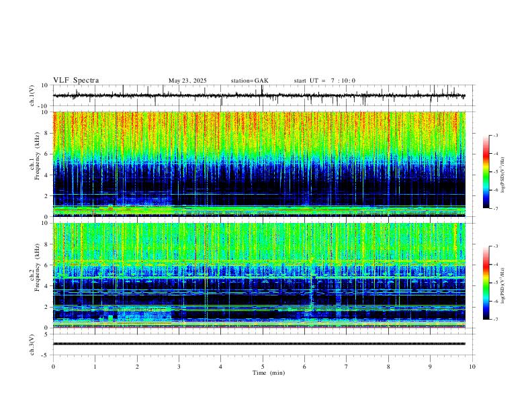Click the "6" tick on the Time axis

[x=305, y=367]
